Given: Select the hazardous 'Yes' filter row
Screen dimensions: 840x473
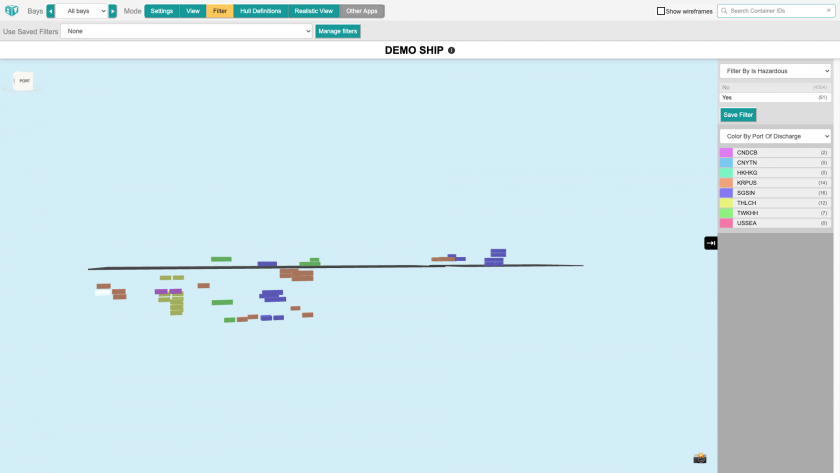Looking at the screenshot, I should 775,97.
